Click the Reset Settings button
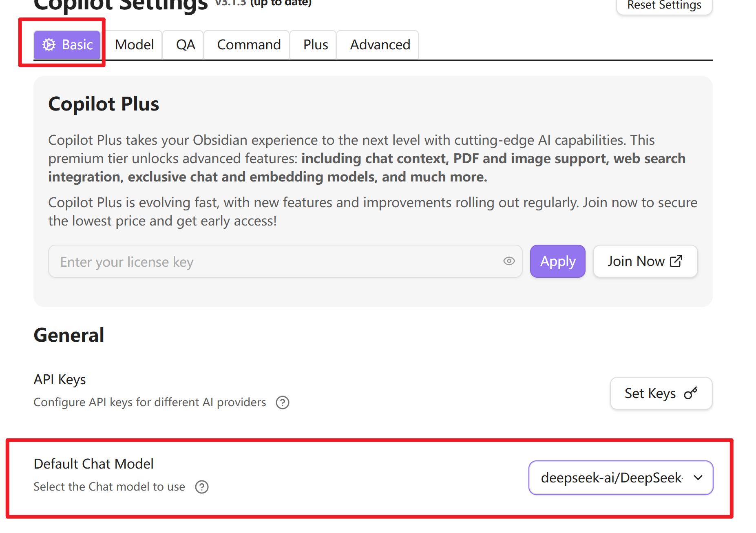 click(x=664, y=5)
